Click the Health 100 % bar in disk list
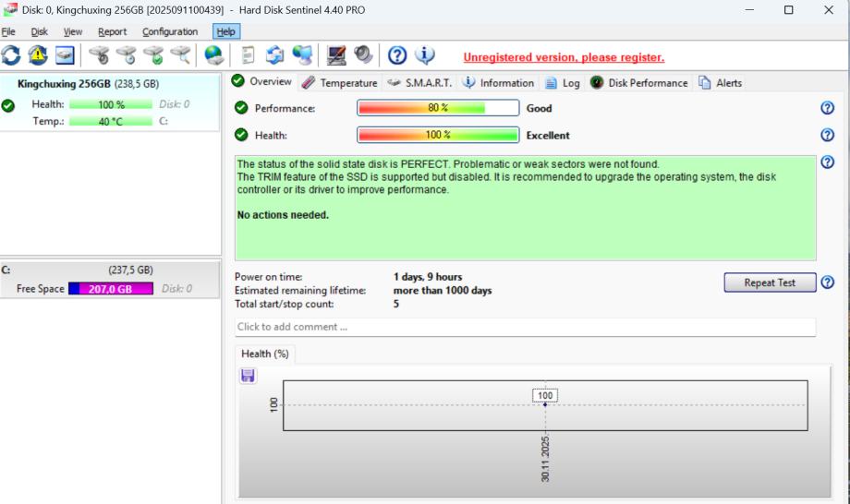Image resolution: width=850 pixels, height=504 pixels. pyautogui.click(x=111, y=104)
